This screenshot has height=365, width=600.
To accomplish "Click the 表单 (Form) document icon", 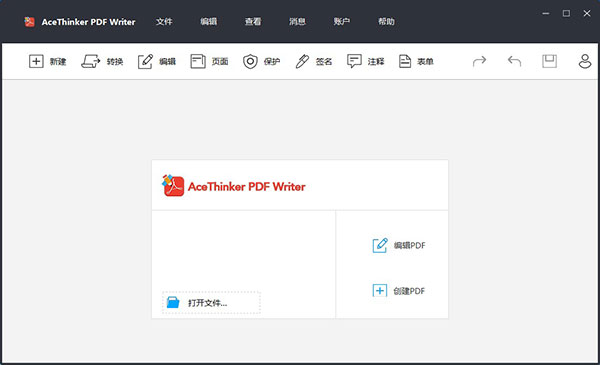I will click(405, 61).
